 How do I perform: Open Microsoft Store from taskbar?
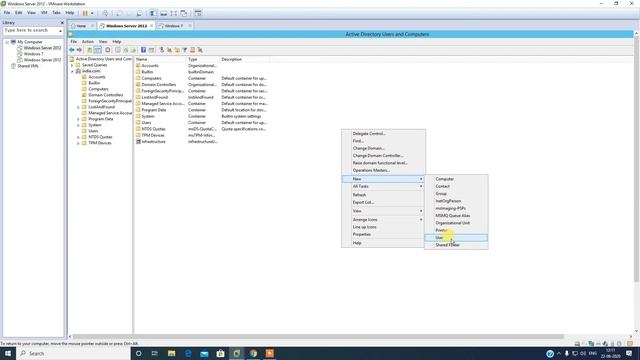(x=220, y=353)
